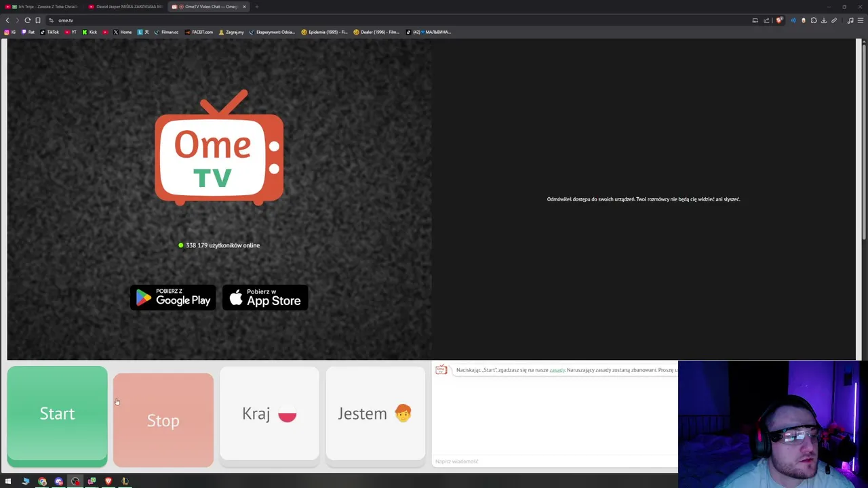Open the TikTok bookmark
Screen dimensions: 868x488
point(50,32)
